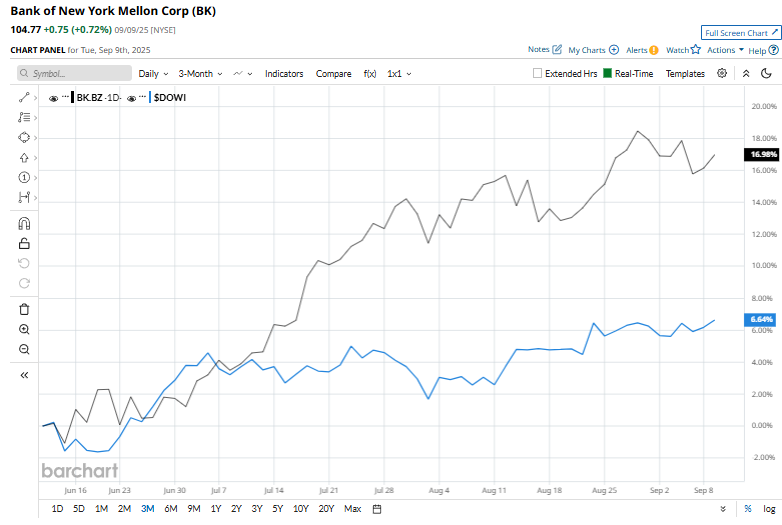Toggle visibility eye for $DOWI series
Screen dimensions: 782x525
click(131, 98)
